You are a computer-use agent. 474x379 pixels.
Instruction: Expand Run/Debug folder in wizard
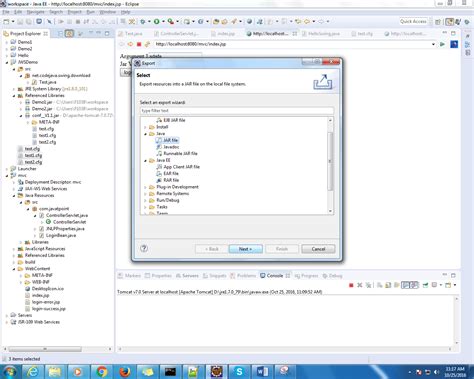pyautogui.click(x=146, y=200)
